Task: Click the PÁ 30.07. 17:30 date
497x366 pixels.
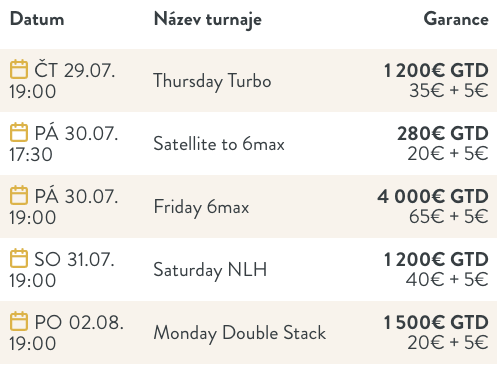Action: [x=64, y=143]
